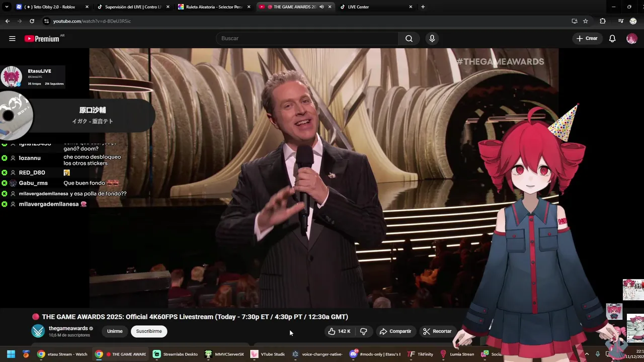
Task: Open a new browser tab
Action: (x=423, y=7)
